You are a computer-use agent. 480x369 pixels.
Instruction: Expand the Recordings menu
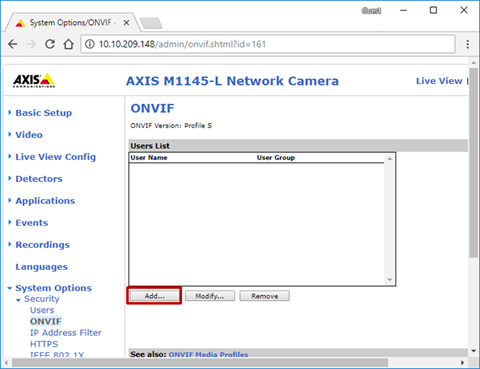point(42,245)
